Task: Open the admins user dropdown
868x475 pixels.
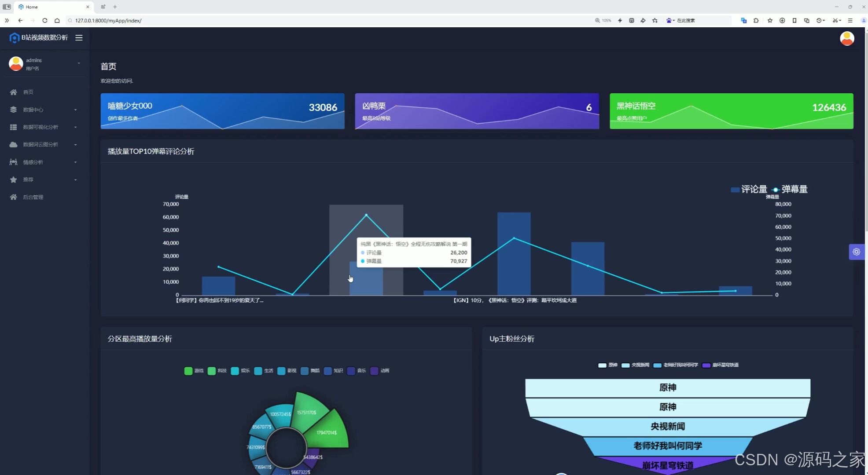Action: [x=44, y=64]
